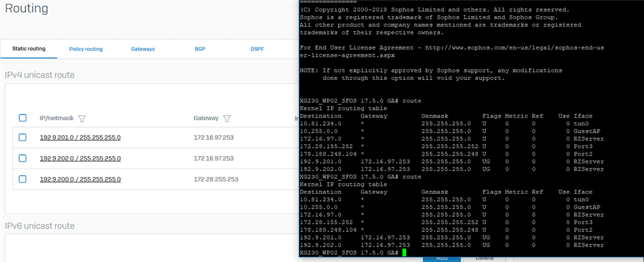Filter the Gateway column
The image size is (644, 262).
coord(226,119)
